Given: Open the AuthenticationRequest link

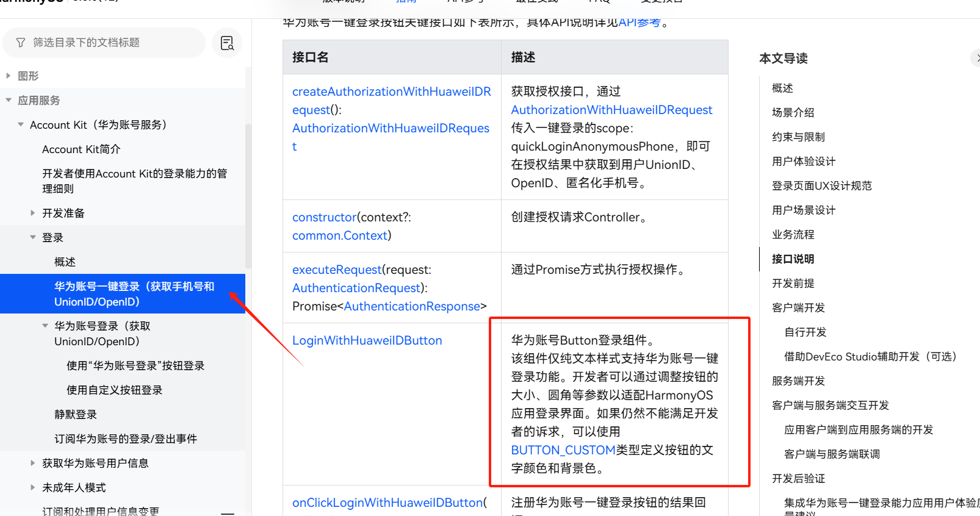Looking at the screenshot, I should (x=356, y=288).
